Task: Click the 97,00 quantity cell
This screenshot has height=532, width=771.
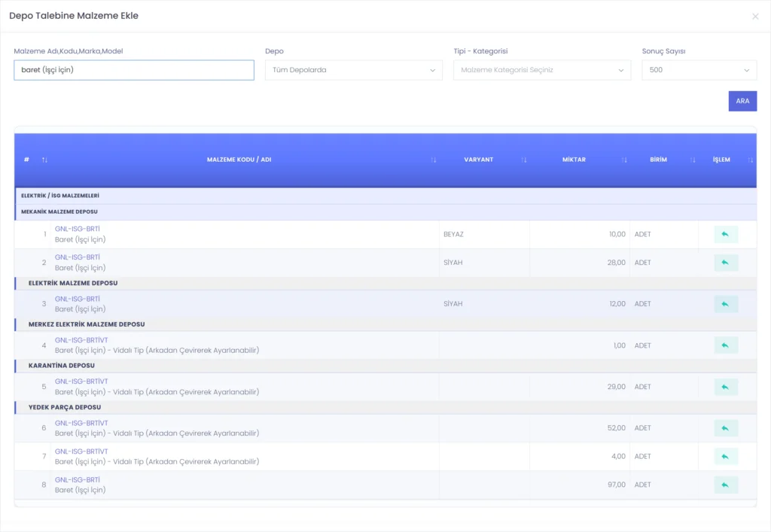Action: [x=580, y=485]
